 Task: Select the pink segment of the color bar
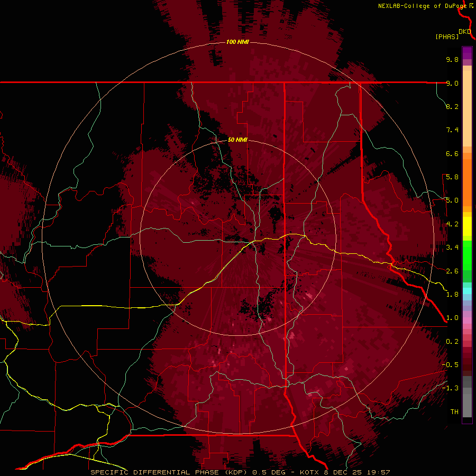click(467, 321)
